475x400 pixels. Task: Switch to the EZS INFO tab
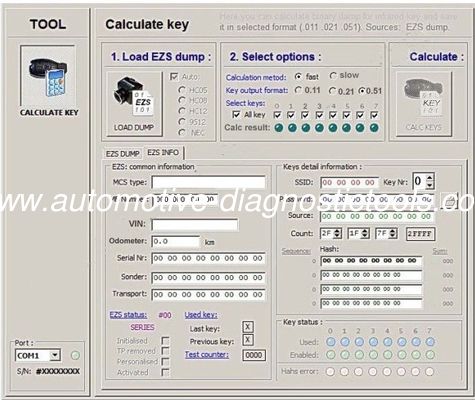tap(163, 153)
